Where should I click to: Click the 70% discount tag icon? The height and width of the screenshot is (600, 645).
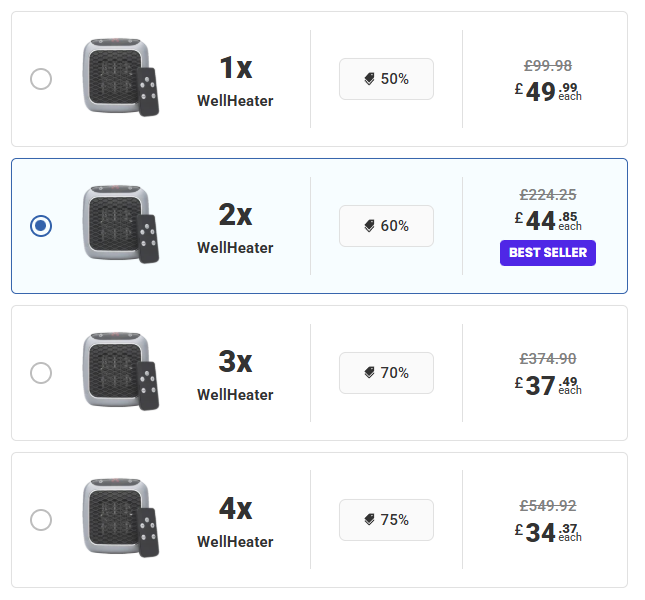click(x=370, y=373)
